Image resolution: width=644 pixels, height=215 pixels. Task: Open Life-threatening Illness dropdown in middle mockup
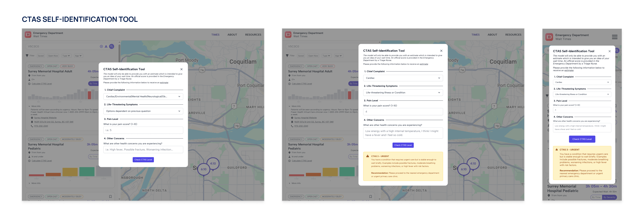pos(403,93)
